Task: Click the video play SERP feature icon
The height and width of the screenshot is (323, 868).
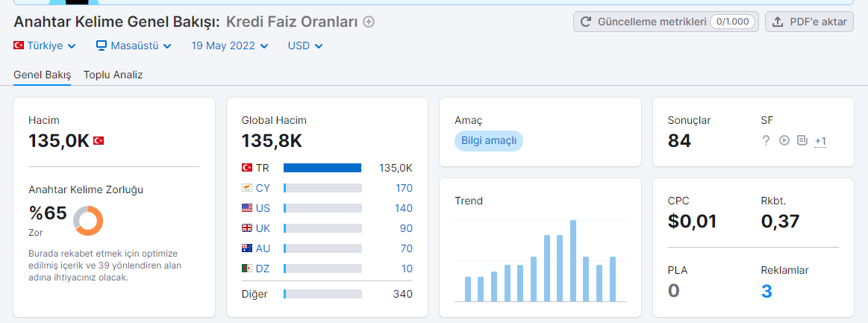Action: [784, 140]
